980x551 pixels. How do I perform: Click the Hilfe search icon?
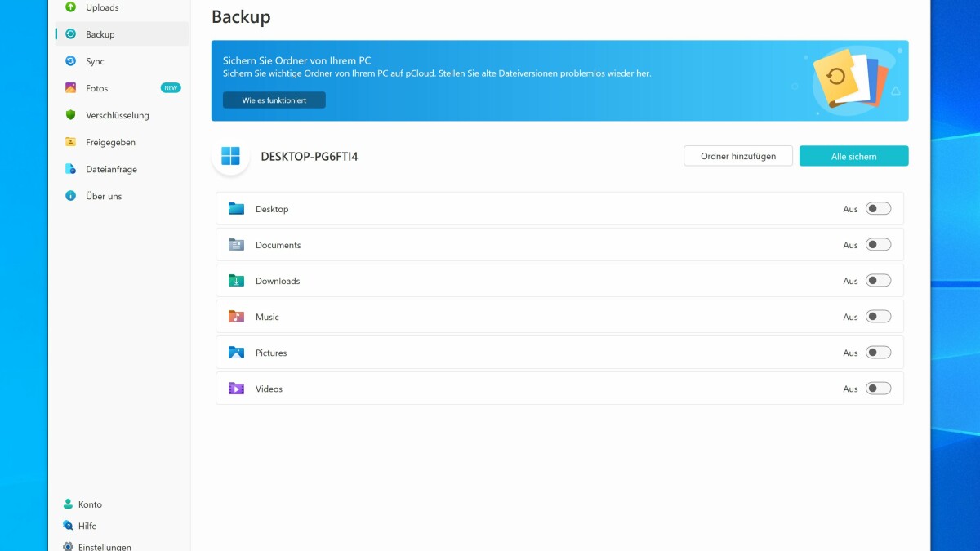point(68,526)
